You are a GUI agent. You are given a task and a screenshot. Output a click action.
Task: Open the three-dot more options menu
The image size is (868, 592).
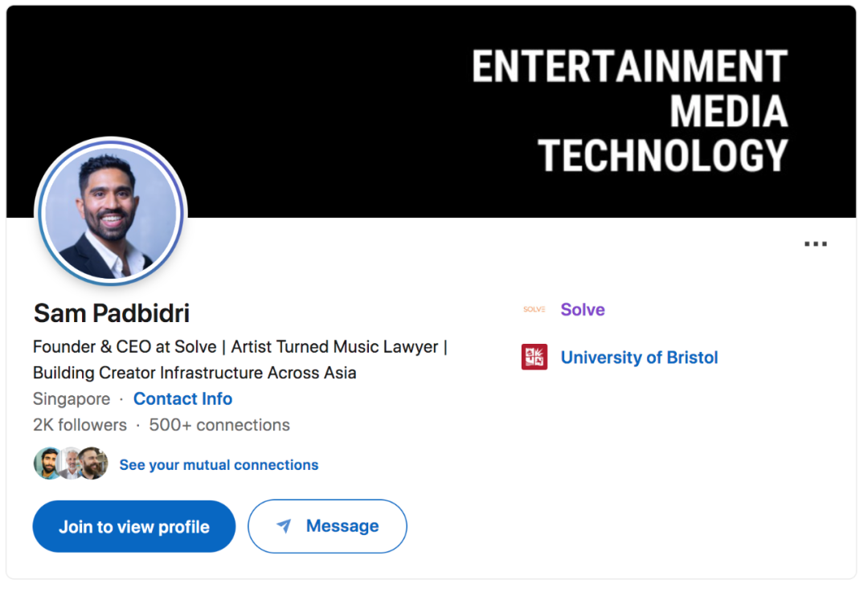click(x=815, y=244)
